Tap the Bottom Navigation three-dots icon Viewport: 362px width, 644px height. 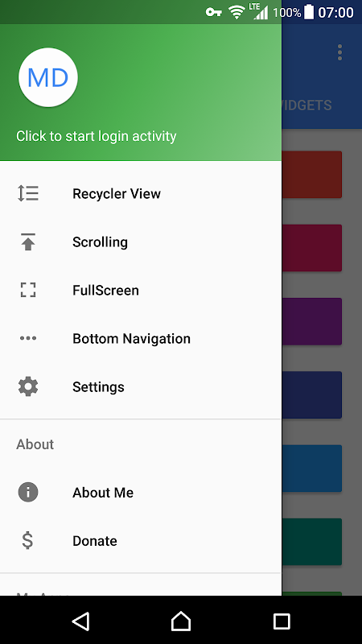[28, 338]
